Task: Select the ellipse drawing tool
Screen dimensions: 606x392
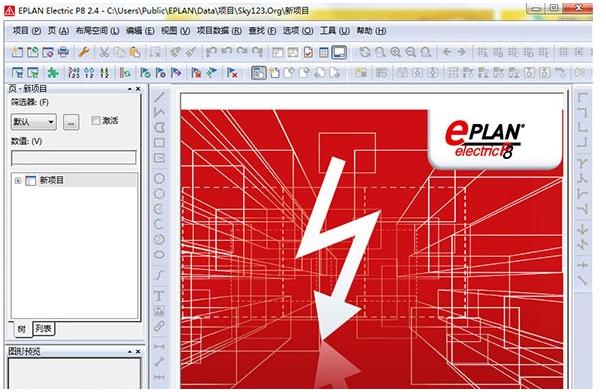Action: point(159,254)
